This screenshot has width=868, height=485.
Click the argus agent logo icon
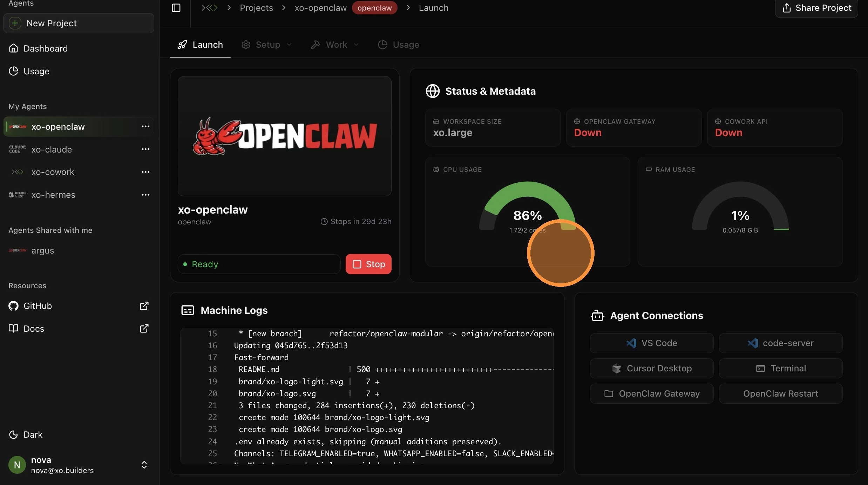[18, 250]
